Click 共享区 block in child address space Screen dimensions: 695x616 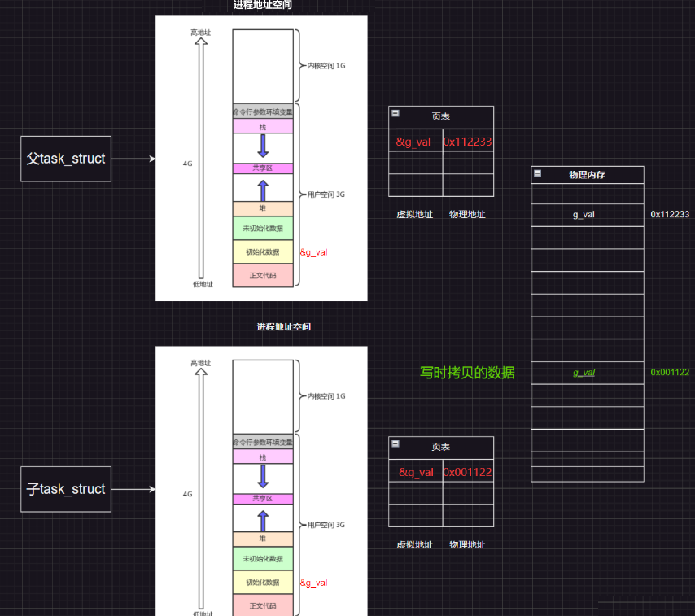coord(263,499)
